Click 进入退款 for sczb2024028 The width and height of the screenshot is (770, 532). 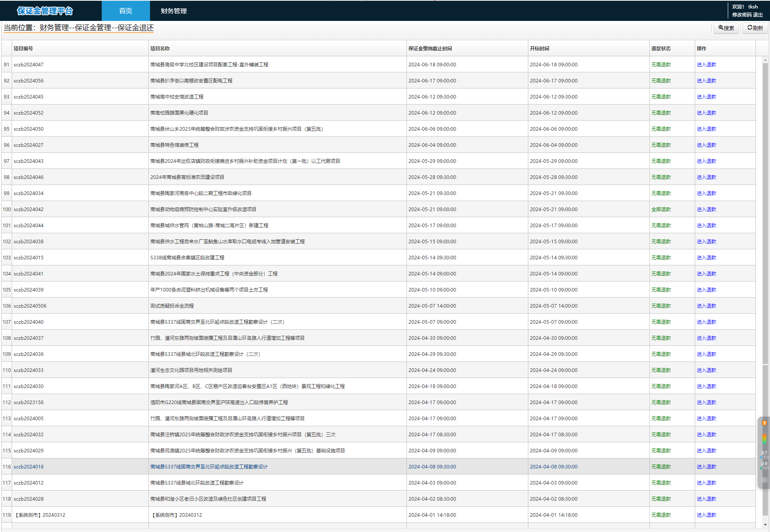[x=706, y=499]
